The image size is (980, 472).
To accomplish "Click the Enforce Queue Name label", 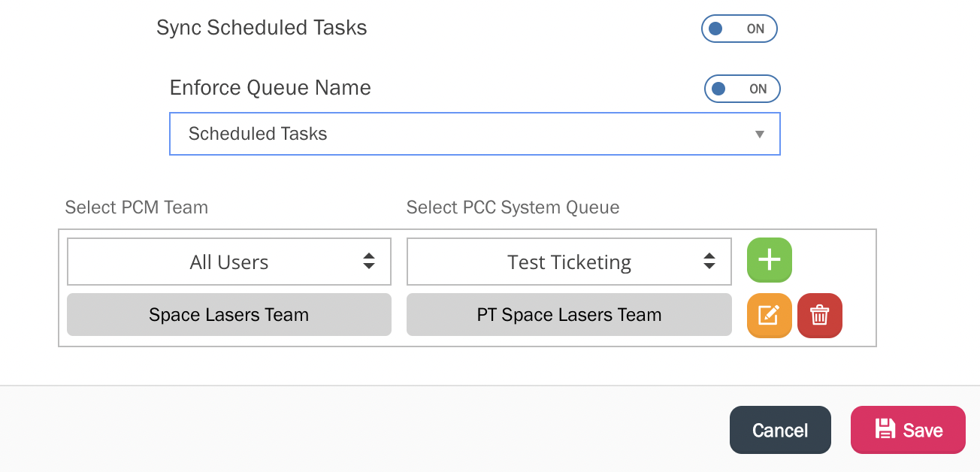I will [271, 88].
